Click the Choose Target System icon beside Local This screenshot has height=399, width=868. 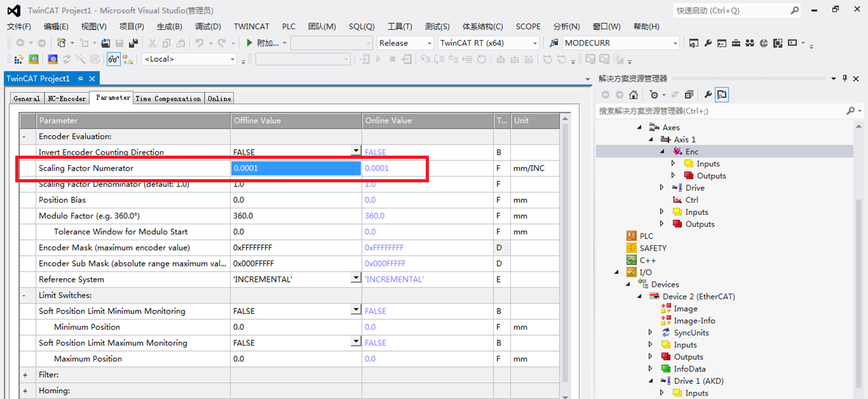[x=128, y=59]
